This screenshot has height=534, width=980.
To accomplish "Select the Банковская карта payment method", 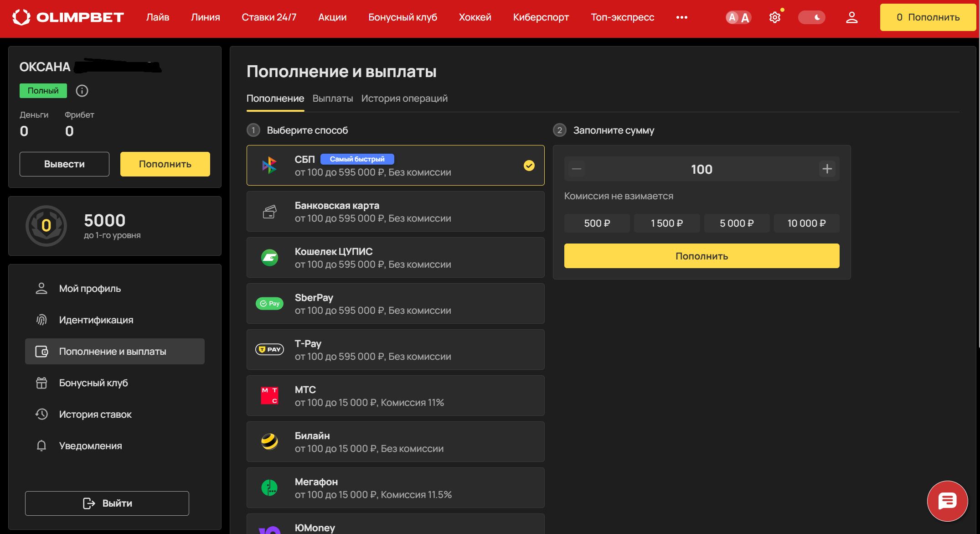I will pos(396,212).
